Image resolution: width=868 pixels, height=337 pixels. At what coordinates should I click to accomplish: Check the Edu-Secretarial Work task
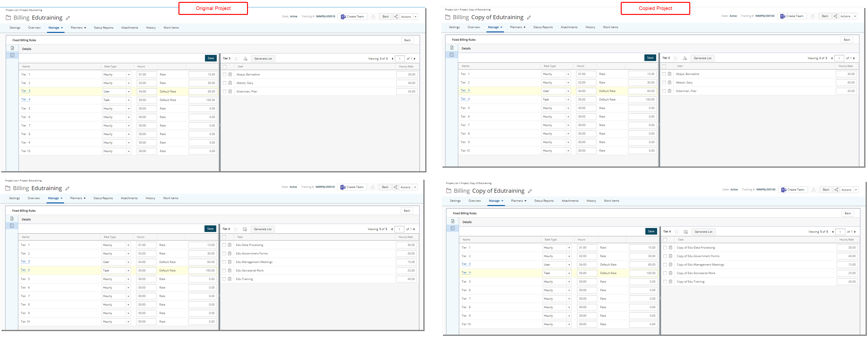pos(224,271)
